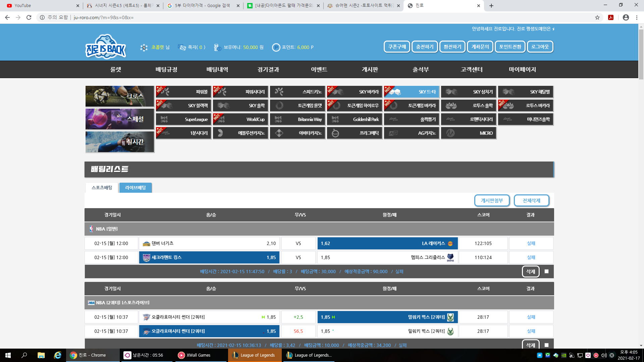The image size is (644, 362).
Task: Open the 실시간 category thumbnail
Action: pos(120,142)
